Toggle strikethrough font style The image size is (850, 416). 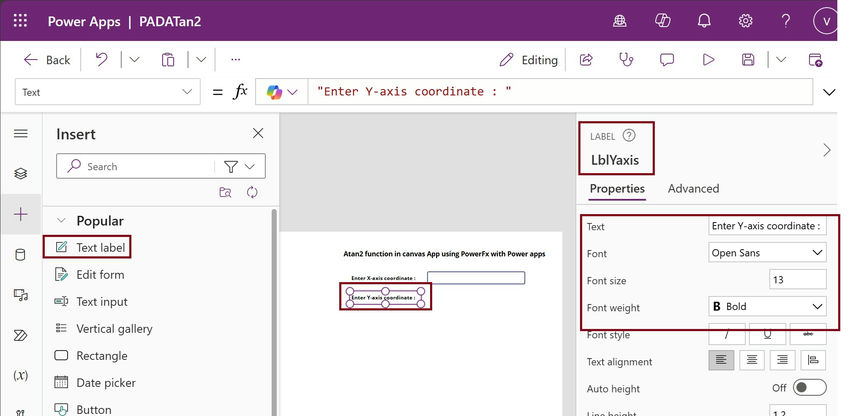808,334
